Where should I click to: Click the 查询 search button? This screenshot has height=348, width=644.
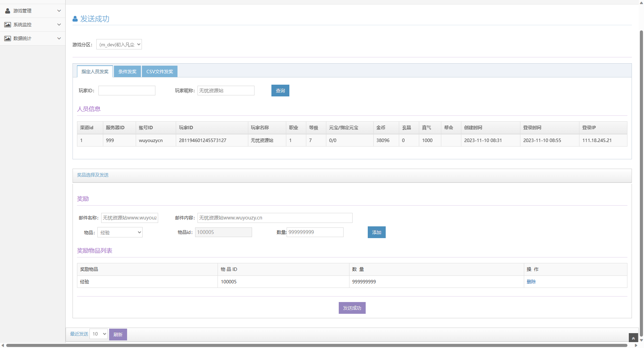280,91
